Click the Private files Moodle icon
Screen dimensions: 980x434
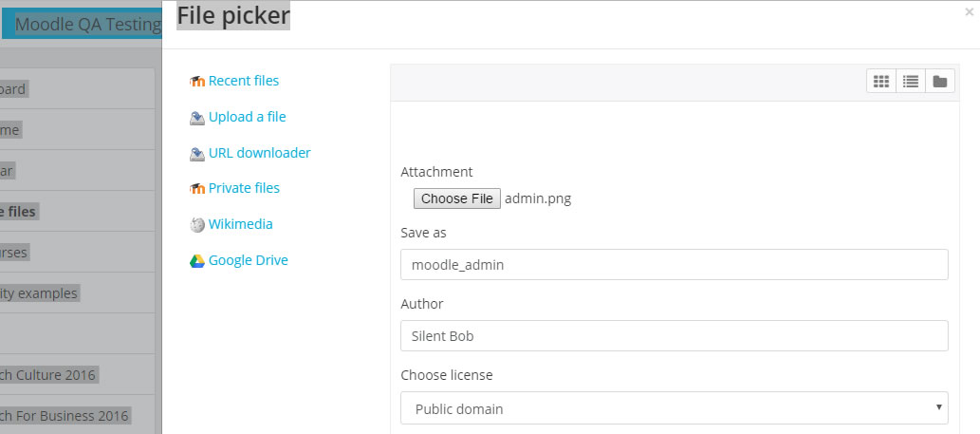197,189
